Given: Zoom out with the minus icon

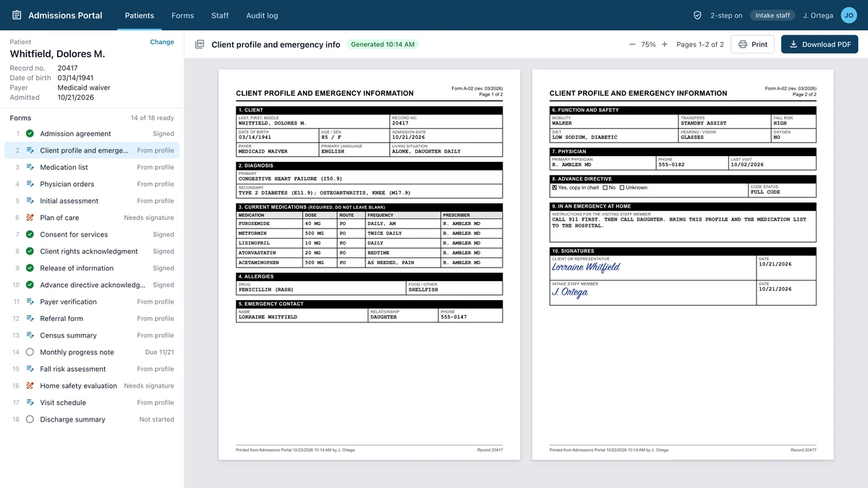Looking at the screenshot, I should pos(632,44).
